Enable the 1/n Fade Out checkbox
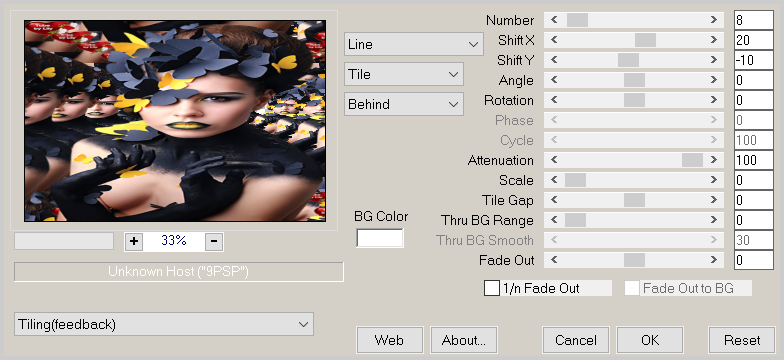Viewport: 784px width, 360px height. [492, 288]
